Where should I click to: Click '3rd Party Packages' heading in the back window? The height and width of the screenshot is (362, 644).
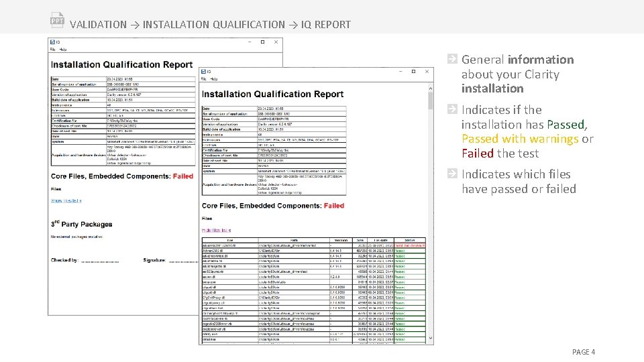click(81, 224)
